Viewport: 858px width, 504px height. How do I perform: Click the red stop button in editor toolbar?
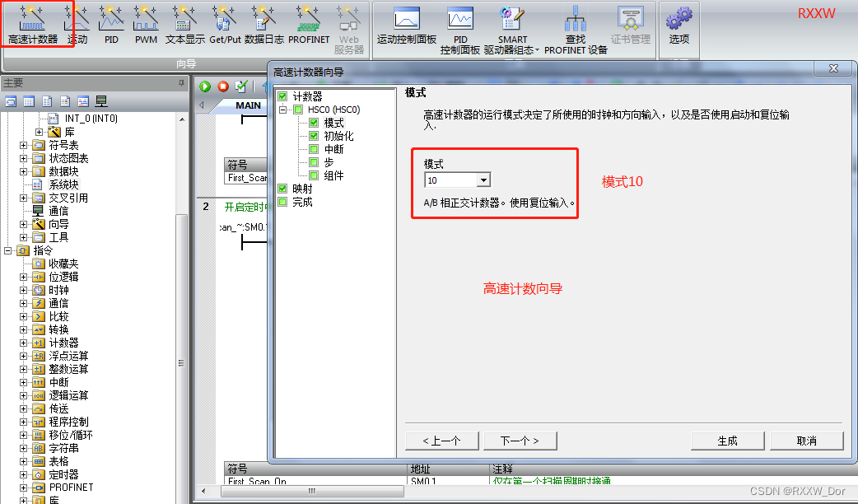pos(222,86)
